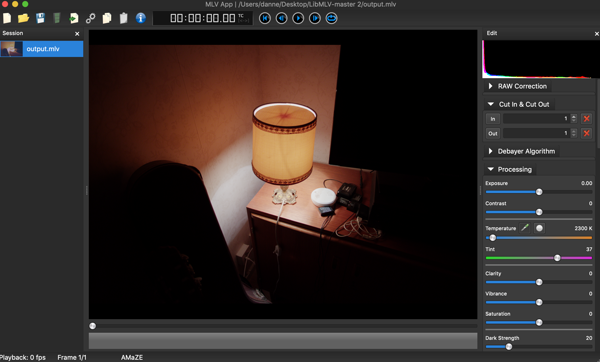Click the 2300 K temperature value
The width and height of the screenshot is (600, 362).
[x=583, y=228]
